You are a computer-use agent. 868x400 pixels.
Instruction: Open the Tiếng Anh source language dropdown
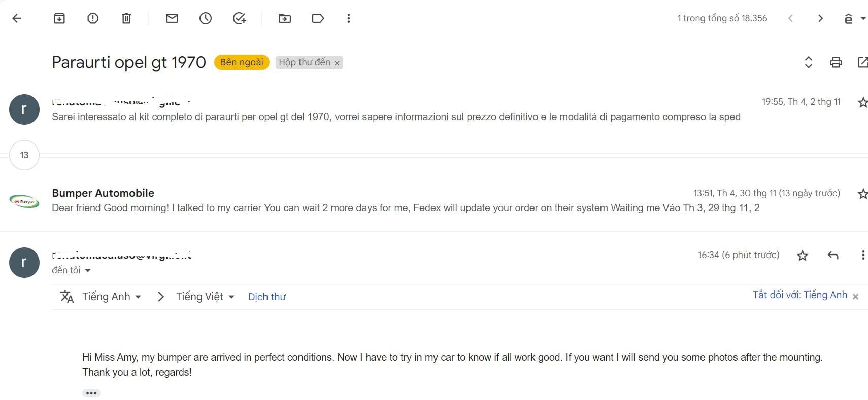pos(111,297)
